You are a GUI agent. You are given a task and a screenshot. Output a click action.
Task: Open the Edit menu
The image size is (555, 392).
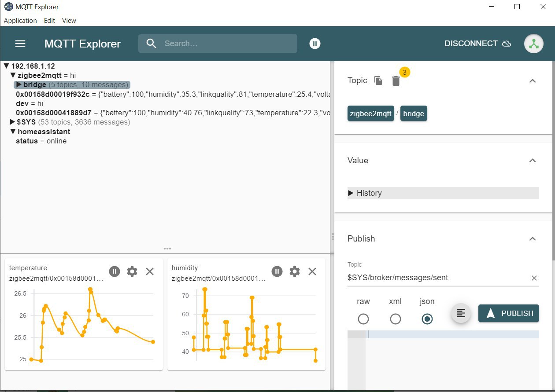point(49,21)
